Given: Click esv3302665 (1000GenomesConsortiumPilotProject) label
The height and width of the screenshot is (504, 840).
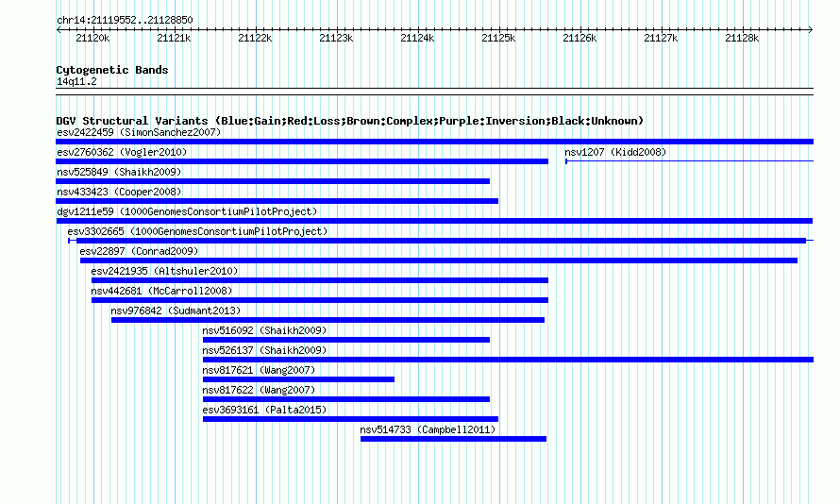Looking at the screenshot, I should click(x=197, y=231).
